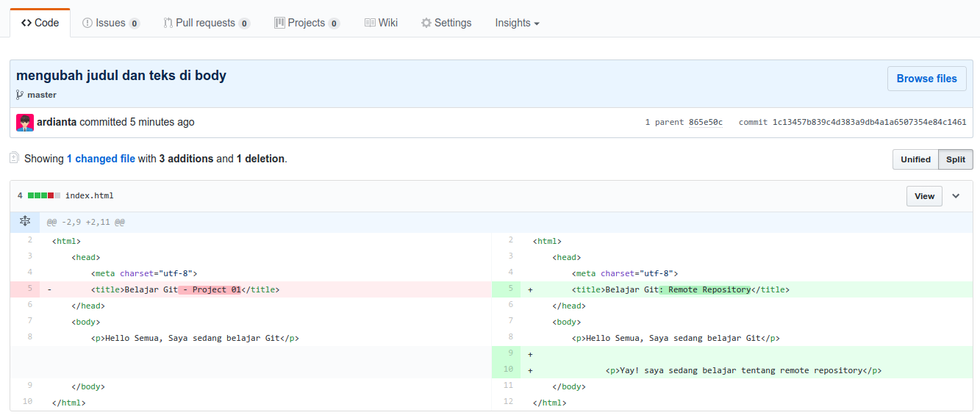
Task: Select the Split diff view
Action: [956, 159]
